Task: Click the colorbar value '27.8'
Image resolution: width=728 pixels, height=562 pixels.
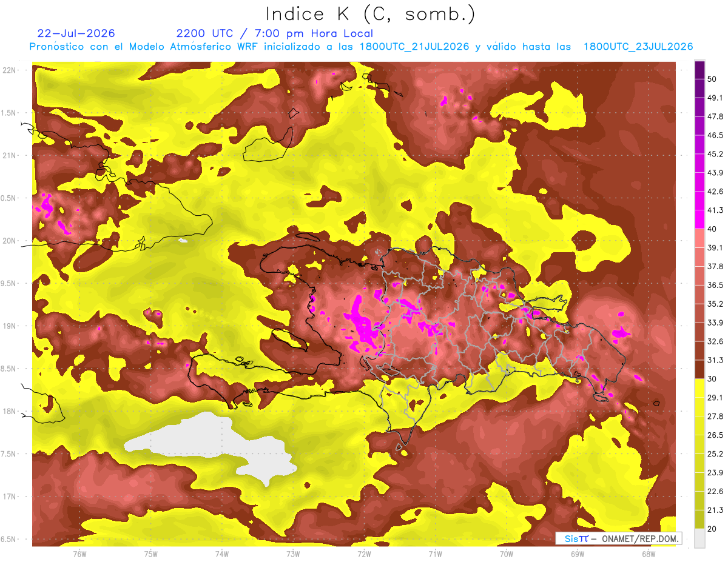Action: tap(715, 416)
